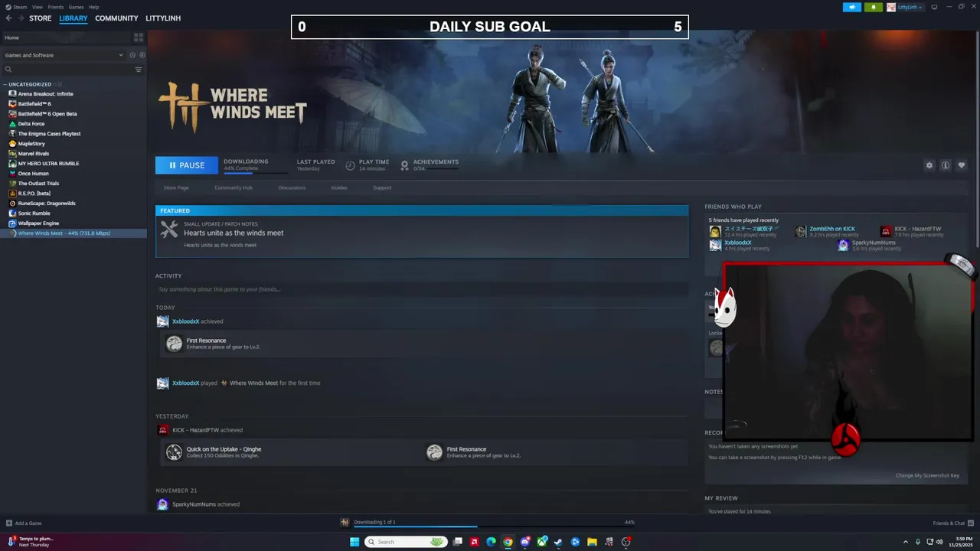Screen dimensions: 980x551
Task: Open Windows Start menu
Action: tap(354, 542)
